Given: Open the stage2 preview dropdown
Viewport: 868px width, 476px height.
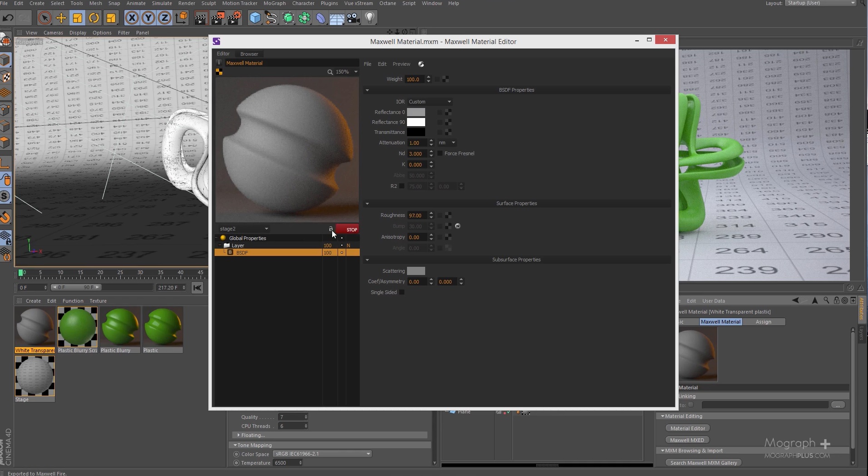Looking at the screenshot, I should (244, 229).
